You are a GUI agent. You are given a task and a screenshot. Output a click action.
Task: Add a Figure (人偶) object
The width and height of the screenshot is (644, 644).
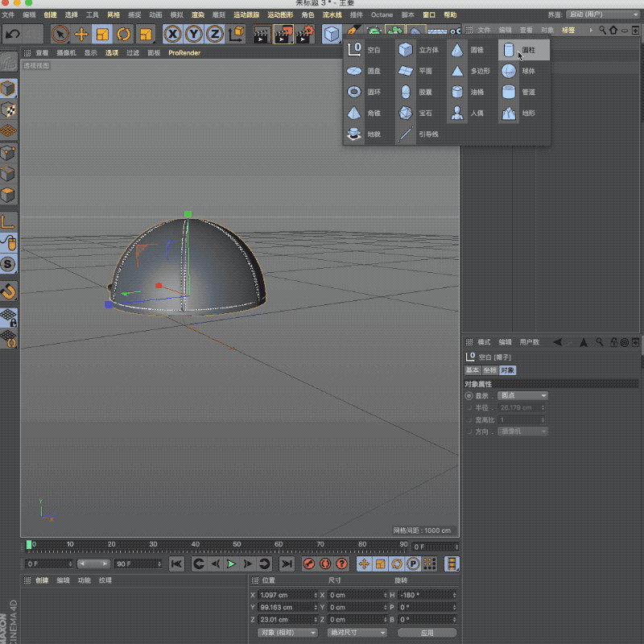click(x=467, y=114)
